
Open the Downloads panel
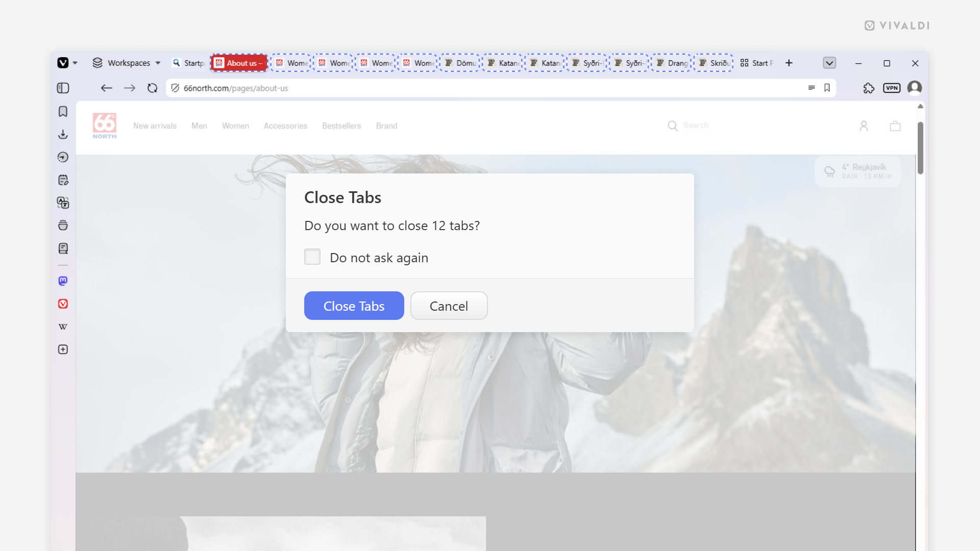tap(63, 134)
